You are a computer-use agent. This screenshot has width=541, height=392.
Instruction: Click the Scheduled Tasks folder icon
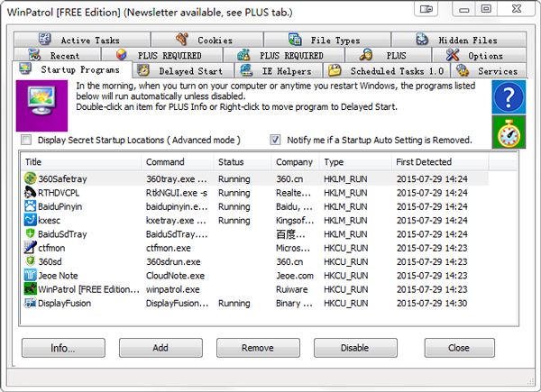coord(335,70)
